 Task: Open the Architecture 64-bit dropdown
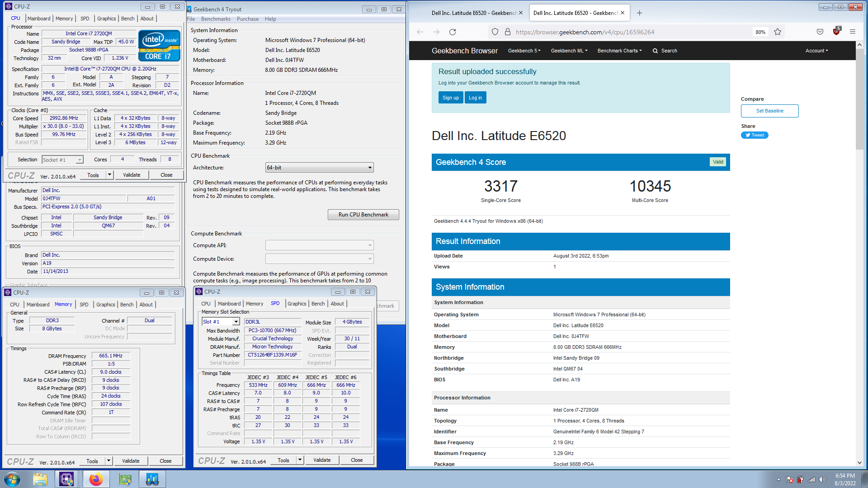pos(319,168)
